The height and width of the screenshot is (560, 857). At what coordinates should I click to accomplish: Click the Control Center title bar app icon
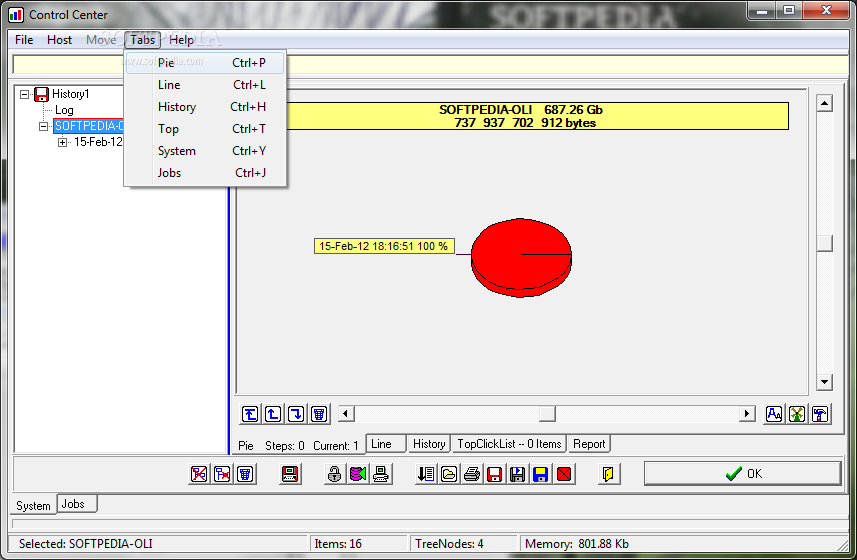tap(16, 15)
